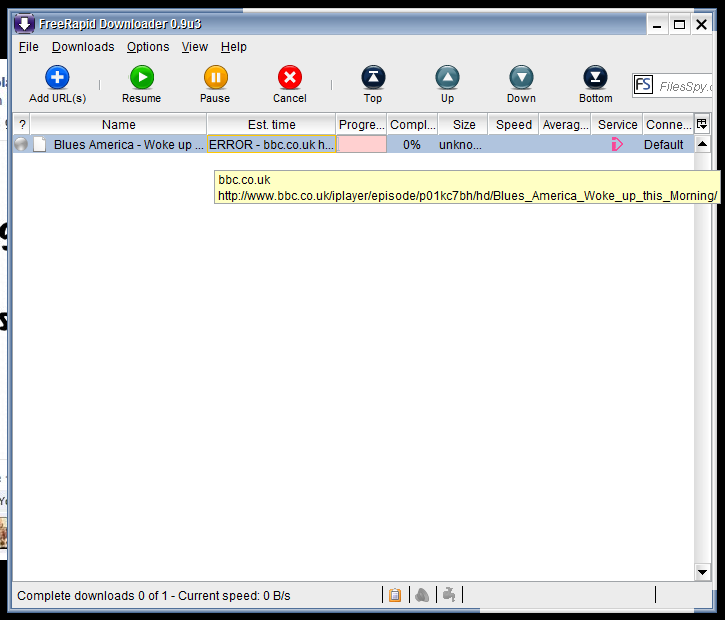Move download to Bottom of queue

[595, 78]
